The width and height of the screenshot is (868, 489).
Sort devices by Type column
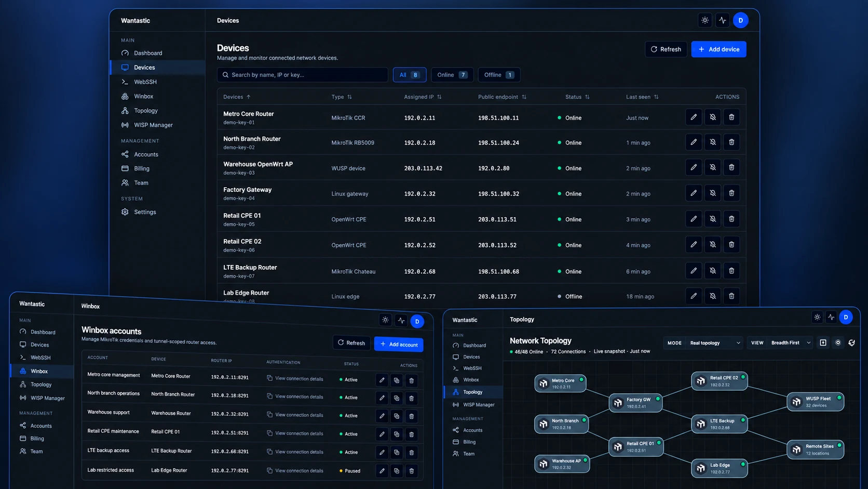342,97
